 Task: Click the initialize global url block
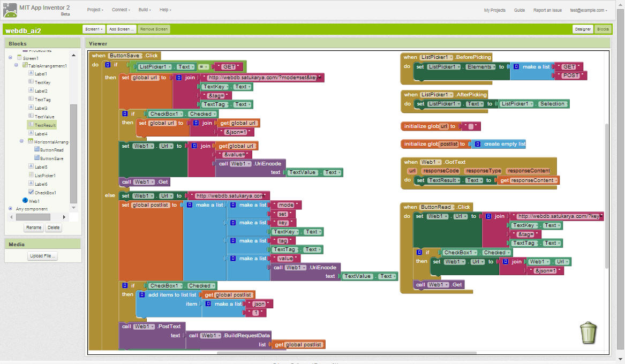tap(440, 126)
